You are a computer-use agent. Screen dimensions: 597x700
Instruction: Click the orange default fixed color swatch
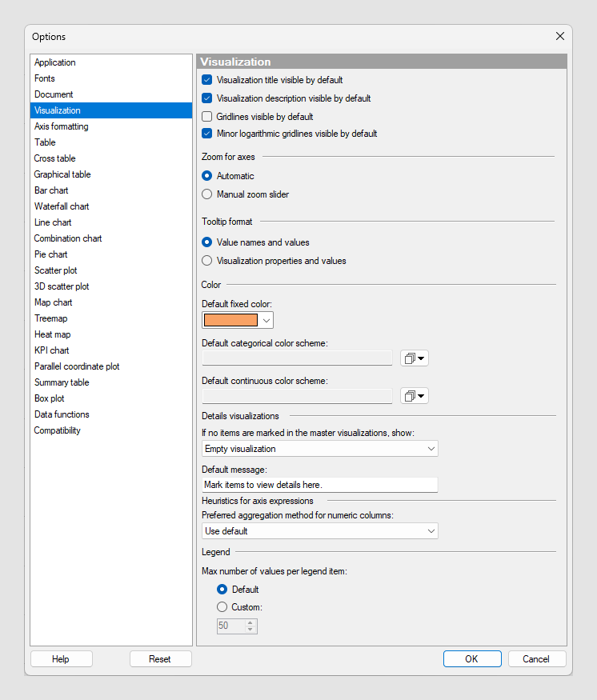pyautogui.click(x=230, y=320)
